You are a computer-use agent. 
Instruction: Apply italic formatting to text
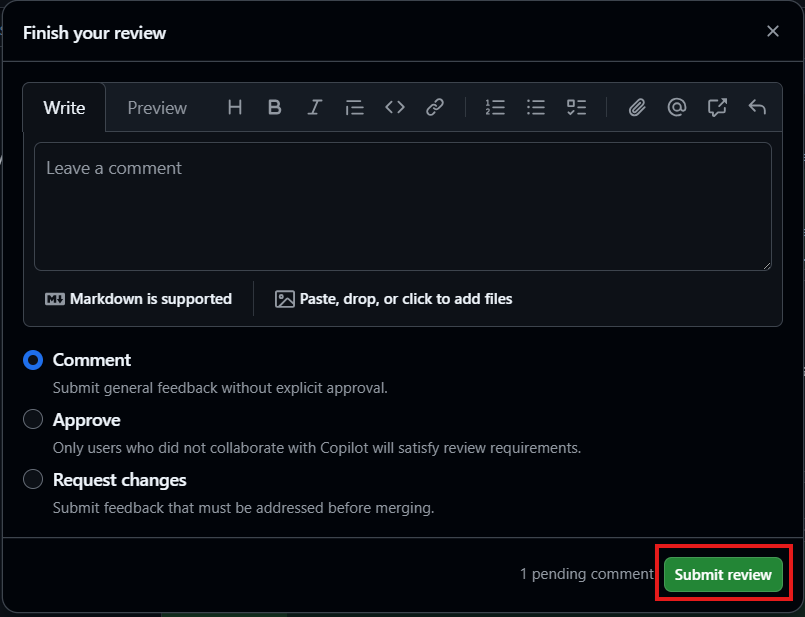pyautogui.click(x=315, y=108)
